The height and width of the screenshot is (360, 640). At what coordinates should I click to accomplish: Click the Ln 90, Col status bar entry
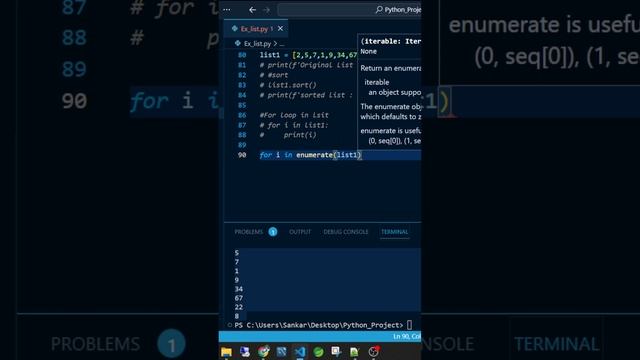407,337
